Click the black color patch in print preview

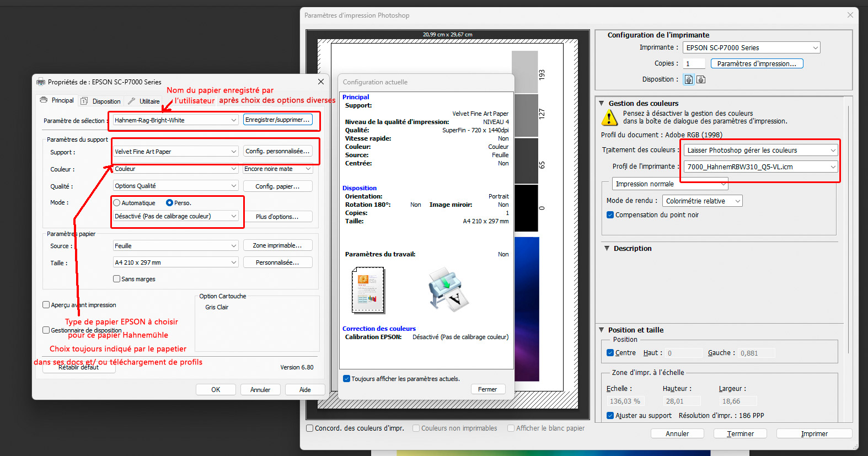tap(524, 208)
